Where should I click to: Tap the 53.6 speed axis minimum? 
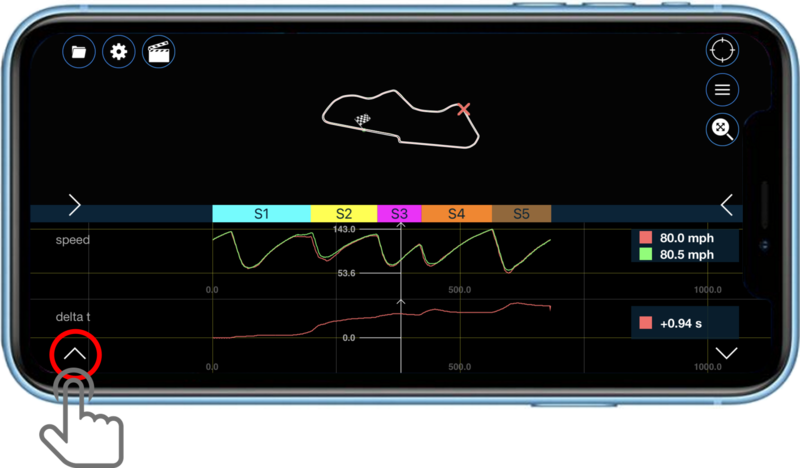click(346, 273)
